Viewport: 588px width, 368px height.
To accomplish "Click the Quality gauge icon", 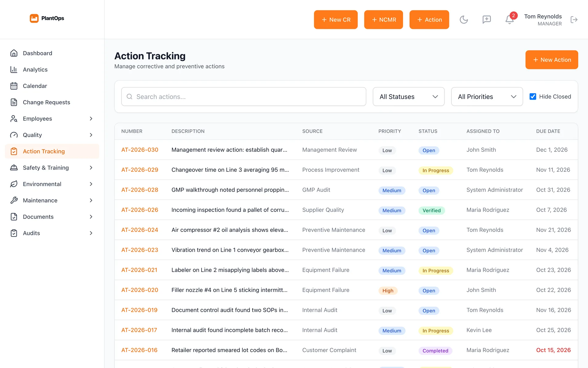I will [14, 135].
